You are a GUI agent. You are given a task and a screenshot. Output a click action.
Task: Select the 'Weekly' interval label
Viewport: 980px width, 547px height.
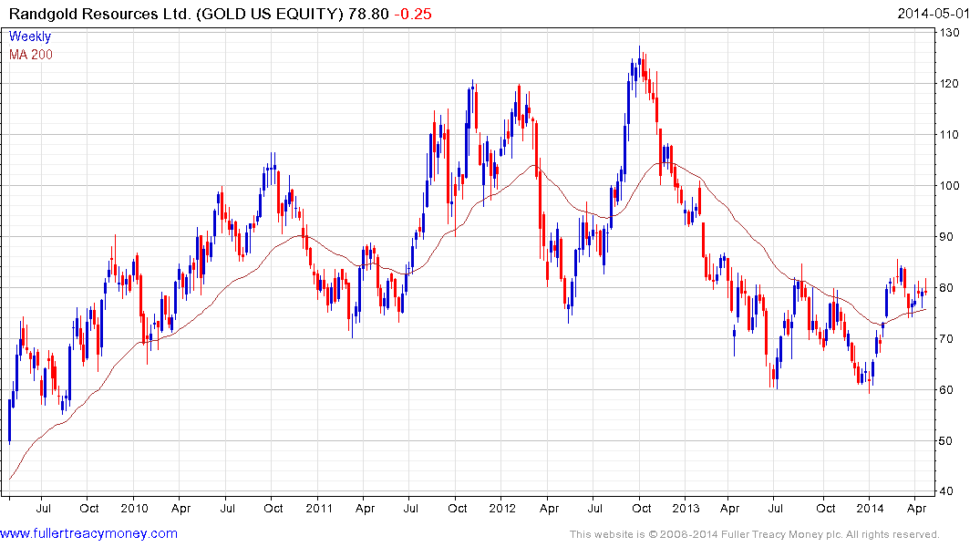tap(30, 36)
